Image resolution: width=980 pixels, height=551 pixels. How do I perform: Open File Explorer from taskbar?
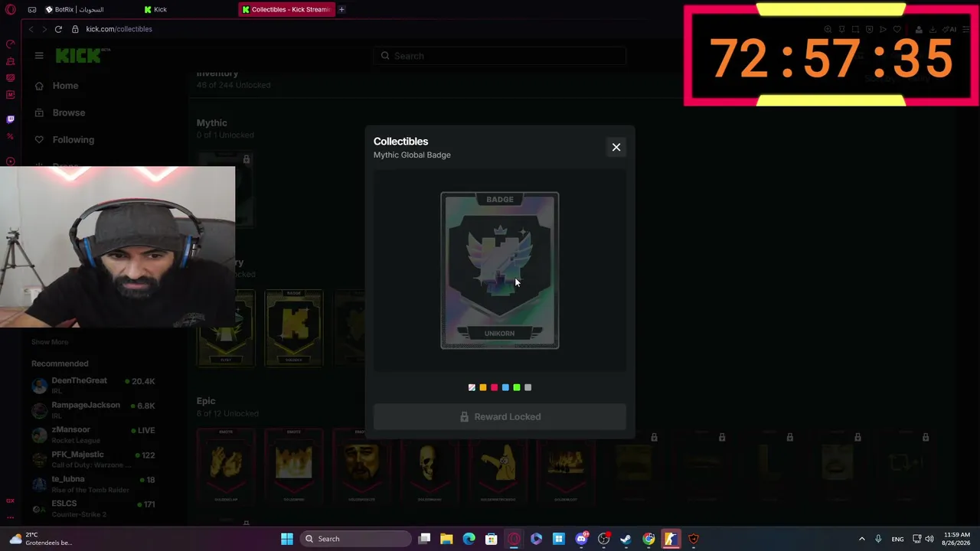tap(447, 539)
